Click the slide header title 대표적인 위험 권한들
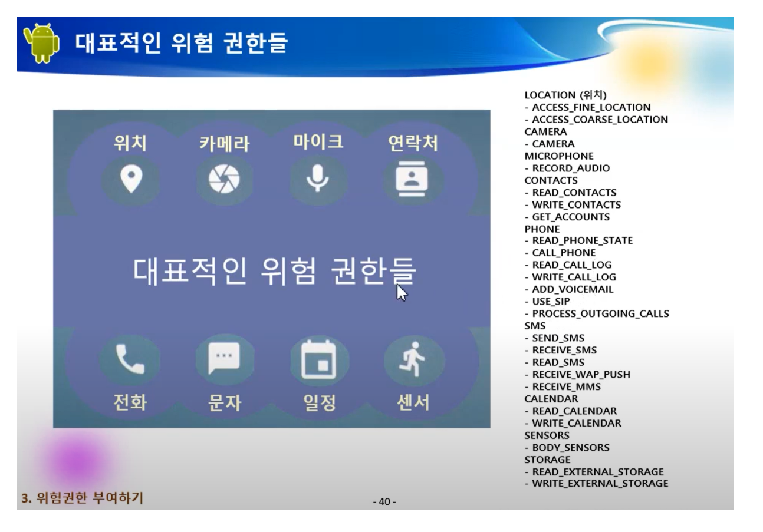Screen dimensions: 763x532 coord(181,43)
